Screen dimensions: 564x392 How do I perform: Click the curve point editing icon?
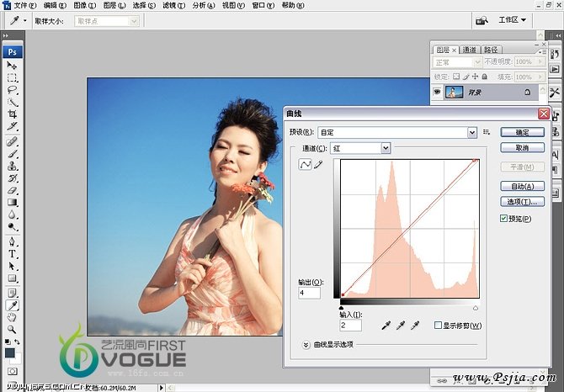click(305, 166)
